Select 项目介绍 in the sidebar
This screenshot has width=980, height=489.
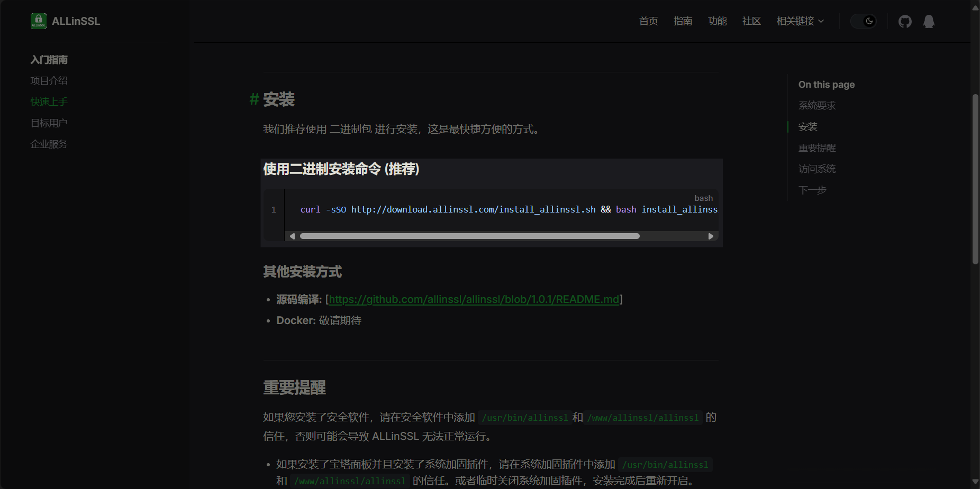click(x=49, y=80)
